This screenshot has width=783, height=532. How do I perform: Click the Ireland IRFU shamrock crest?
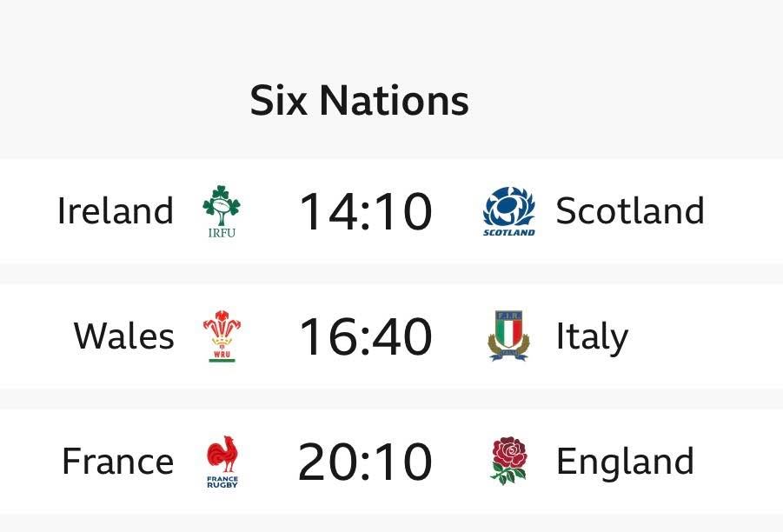(222, 211)
